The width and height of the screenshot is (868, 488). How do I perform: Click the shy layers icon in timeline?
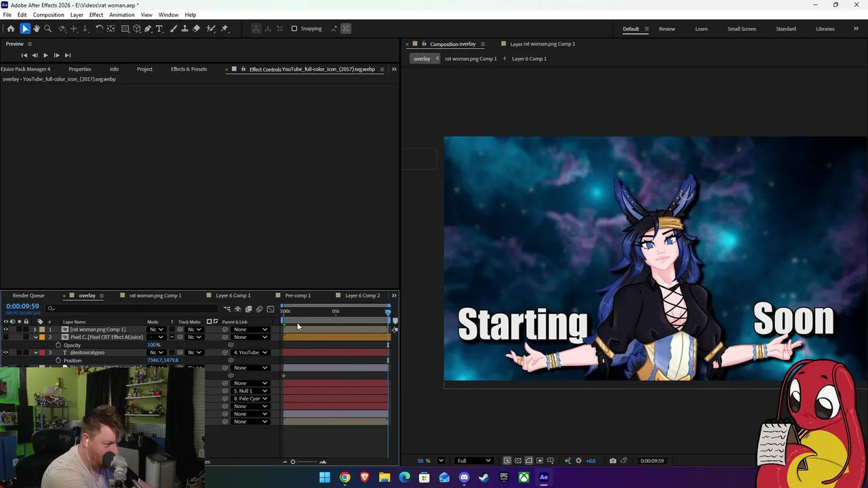point(237,309)
